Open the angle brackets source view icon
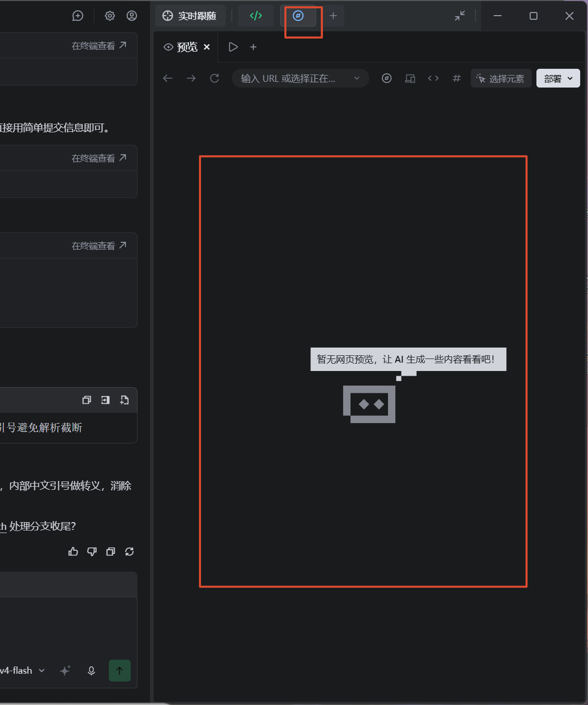 (x=433, y=78)
